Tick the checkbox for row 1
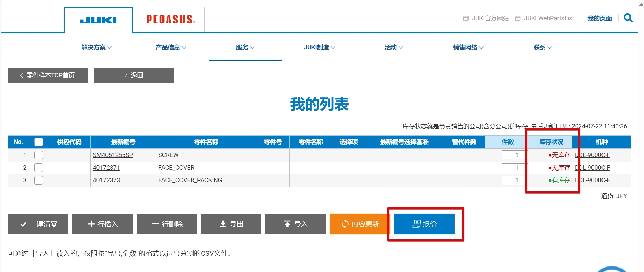Image resolution: width=644 pixels, height=272 pixels. [38, 155]
